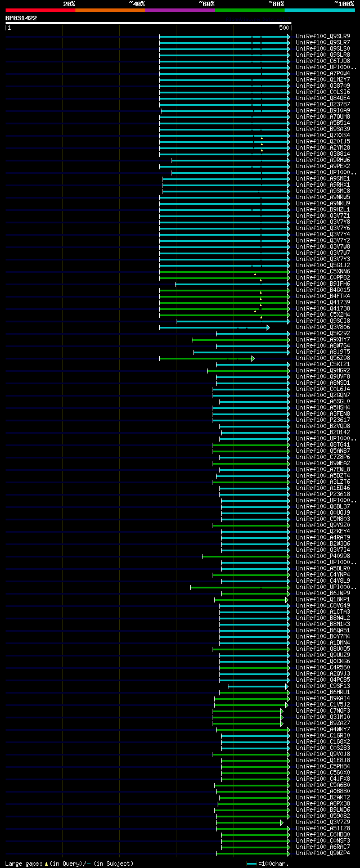Click label UniRef100_Q8TG41
360x868 pixels.
click(323, 444)
